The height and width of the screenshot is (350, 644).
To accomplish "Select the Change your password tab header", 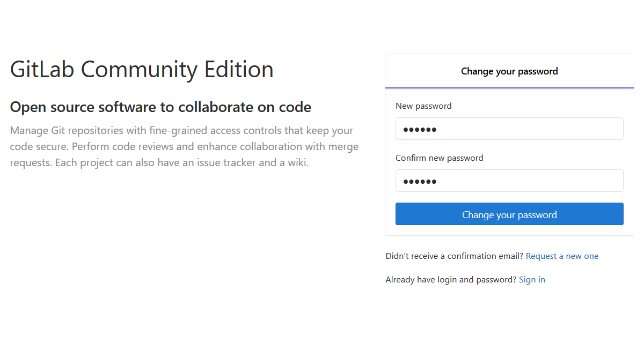I will click(x=509, y=71).
